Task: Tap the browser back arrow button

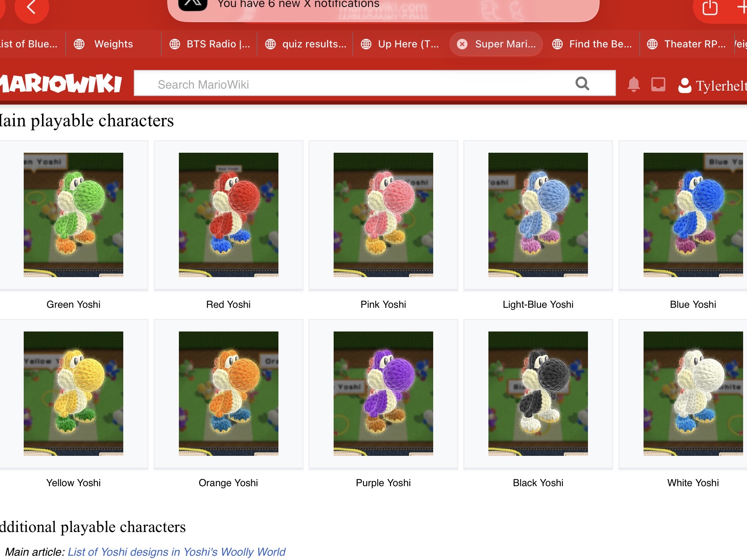Action: (x=31, y=7)
